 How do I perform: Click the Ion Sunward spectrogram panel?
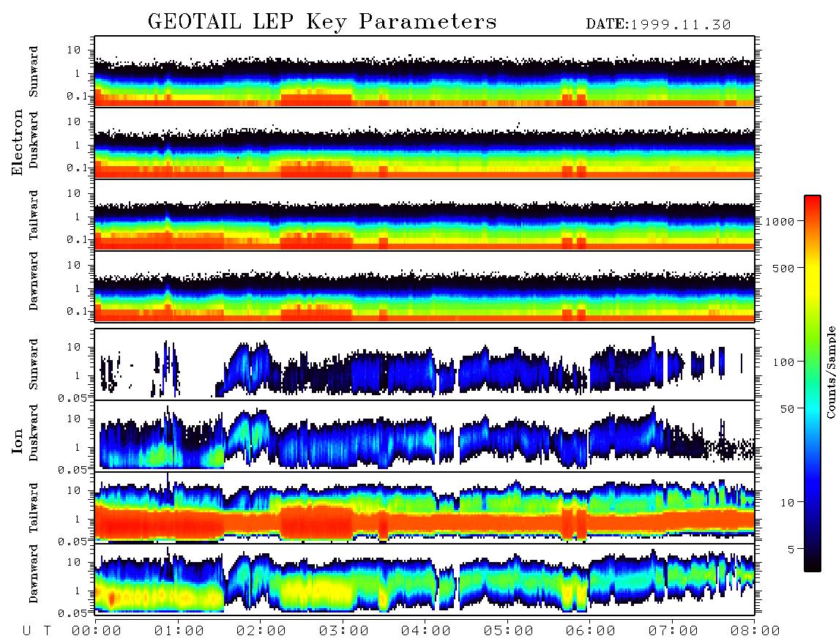click(x=425, y=364)
